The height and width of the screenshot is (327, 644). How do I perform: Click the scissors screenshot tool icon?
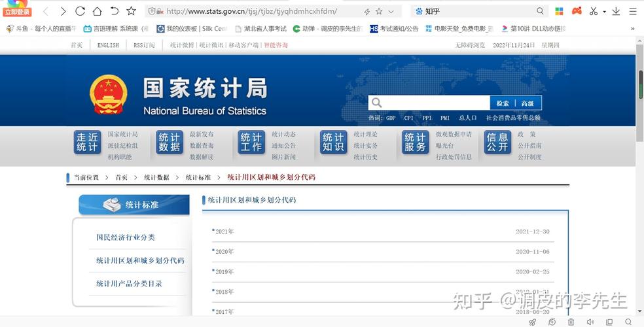click(594, 11)
